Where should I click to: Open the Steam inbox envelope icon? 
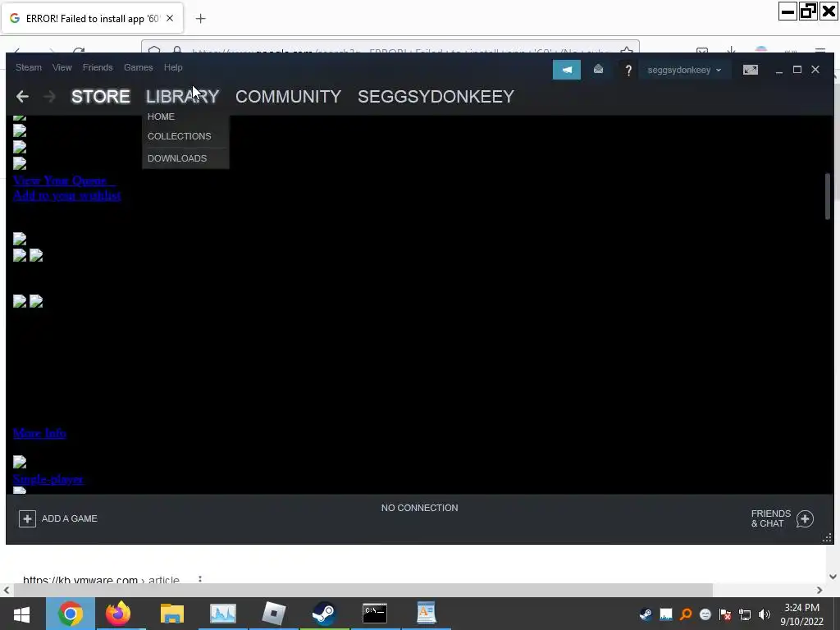tap(598, 70)
